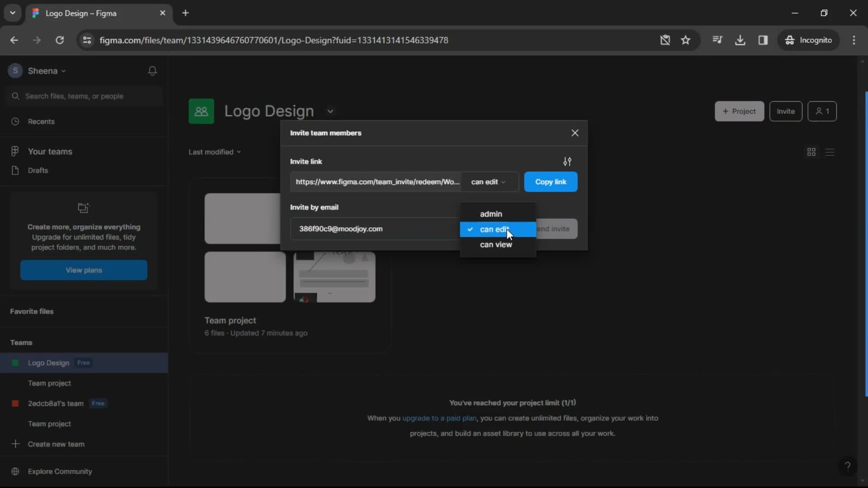Close the Invite team members dialog

pos(575,133)
